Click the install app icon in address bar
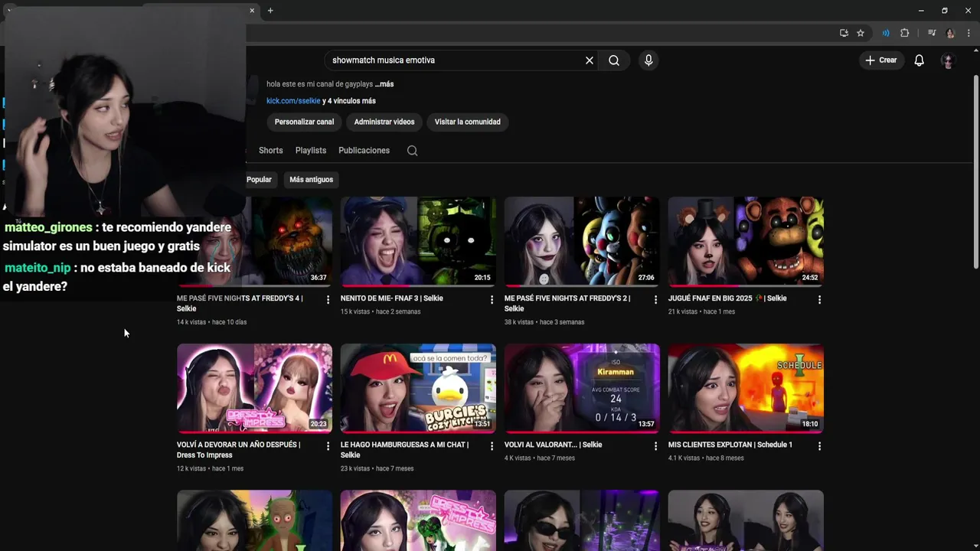This screenshot has height=551, width=980. click(844, 33)
